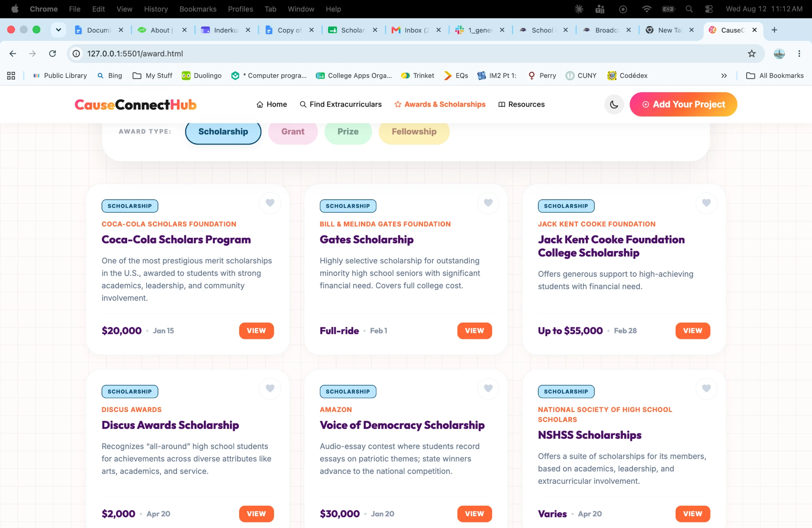Go to the Home nav link
812x528 pixels.
click(x=272, y=104)
